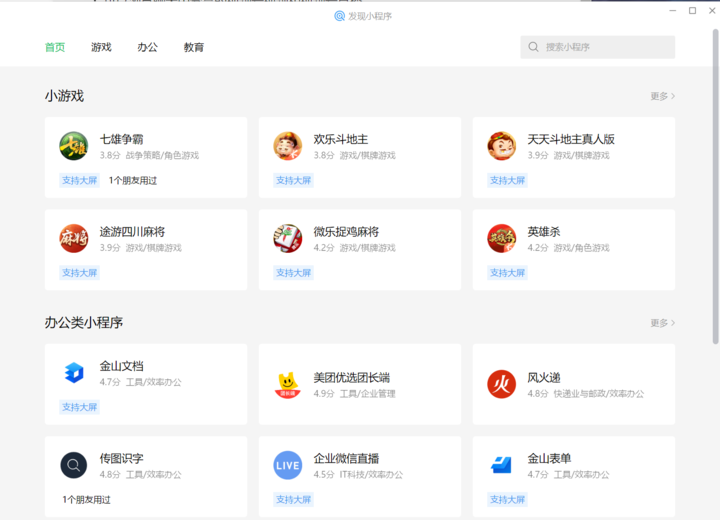Screen dimensions: 720x520
Task: Open the 途游四川麻将 icon
Action: tap(73, 238)
